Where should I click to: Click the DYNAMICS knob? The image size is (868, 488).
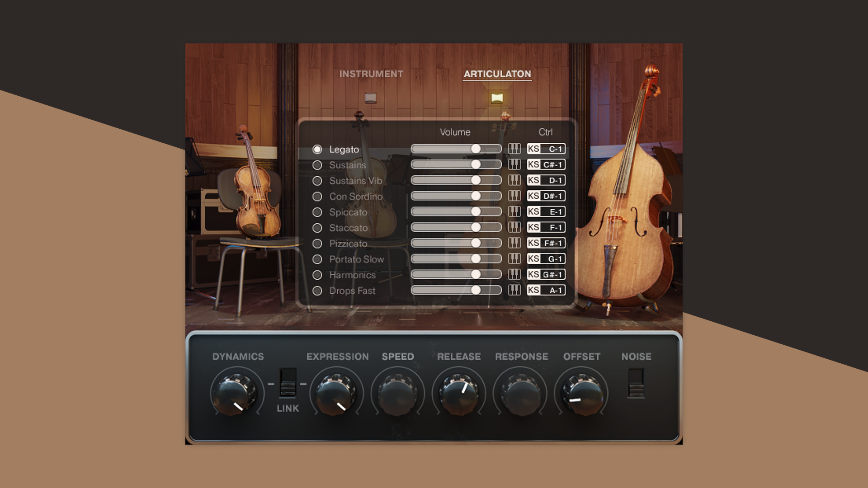click(x=237, y=393)
